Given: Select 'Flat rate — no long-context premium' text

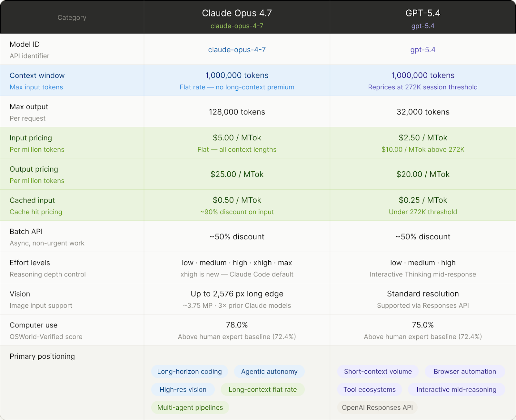Looking at the screenshot, I should click(237, 87).
